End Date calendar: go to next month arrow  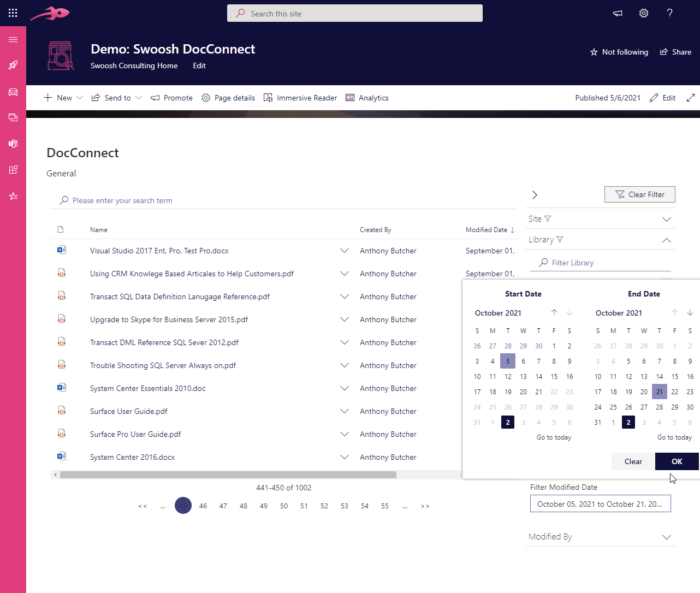pyautogui.click(x=690, y=312)
